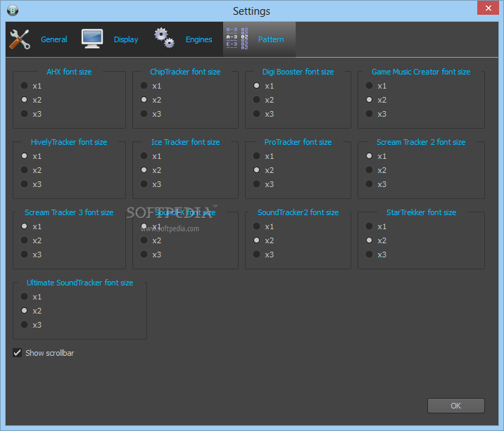Click the StarTrekker font size heading
This screenshot has width=504, height=431.
(421, 212)
